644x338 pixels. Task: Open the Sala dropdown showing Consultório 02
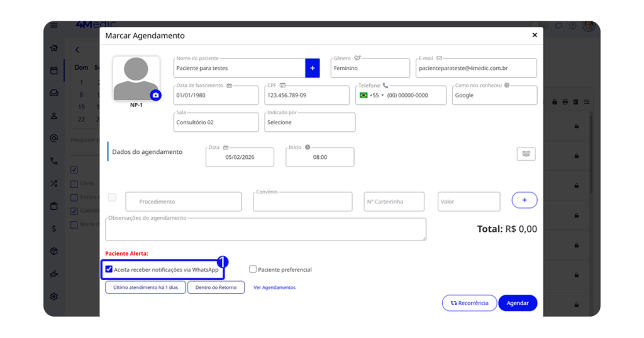(215, 123)
